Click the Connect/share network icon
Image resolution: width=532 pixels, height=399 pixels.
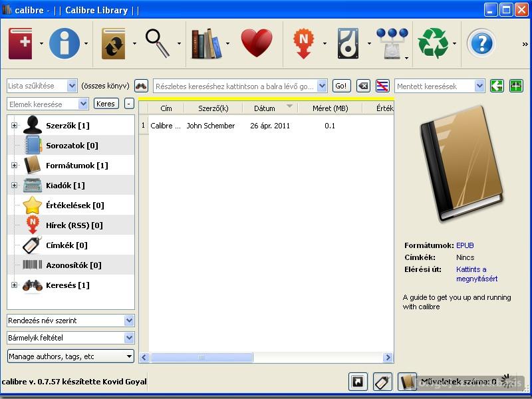tap(392, 43)
